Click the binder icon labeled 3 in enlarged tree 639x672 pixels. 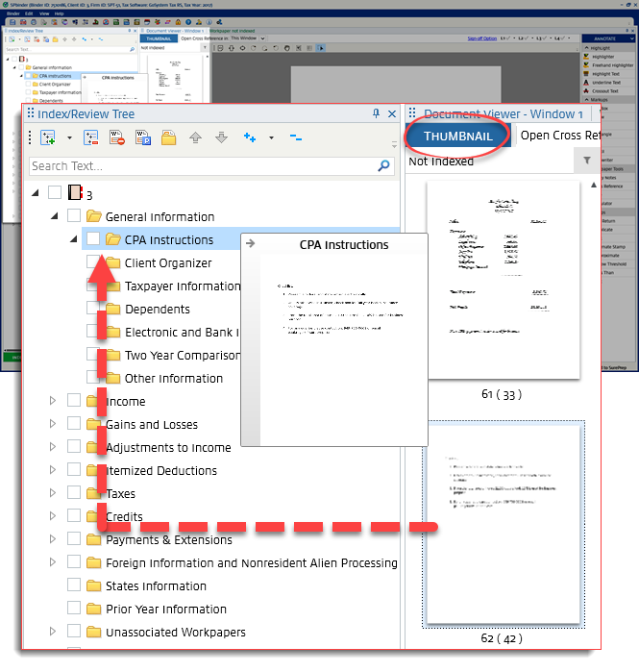[x=75, y=192]
